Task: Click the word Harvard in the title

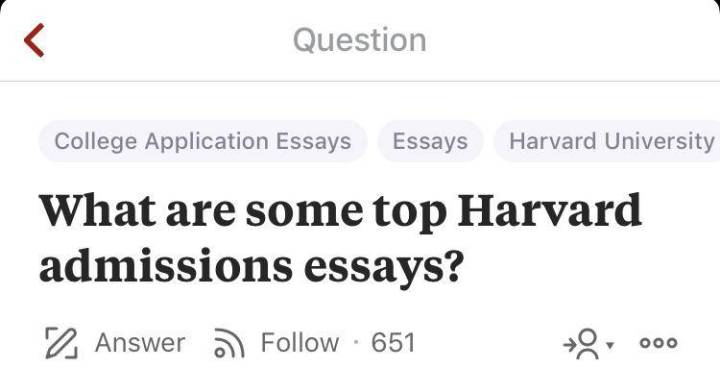Action: pyautogui.click(x=549, y=210)
